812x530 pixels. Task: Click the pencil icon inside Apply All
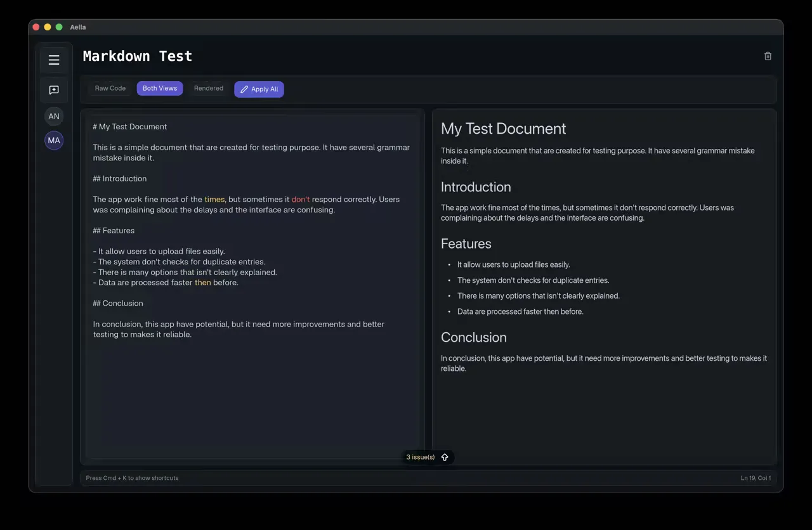243,89
